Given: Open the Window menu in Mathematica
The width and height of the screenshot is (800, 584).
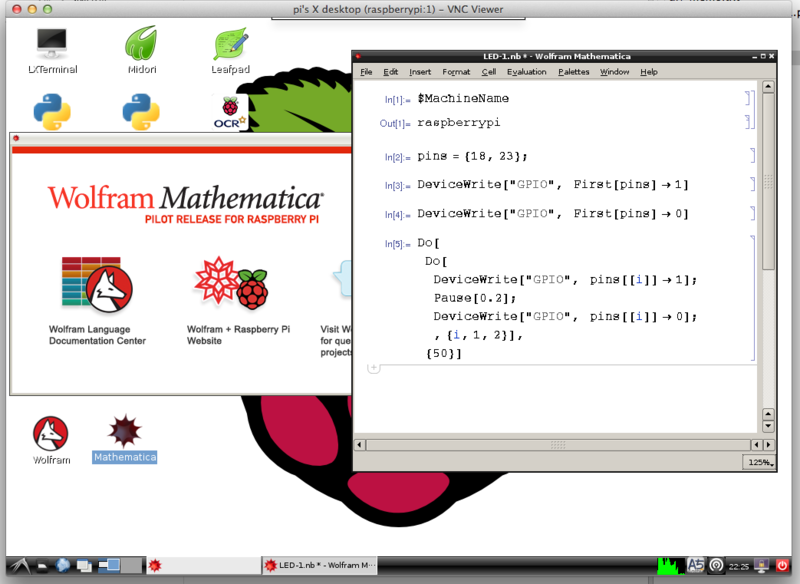Looking at the screenshot, I should pos(614,72).
